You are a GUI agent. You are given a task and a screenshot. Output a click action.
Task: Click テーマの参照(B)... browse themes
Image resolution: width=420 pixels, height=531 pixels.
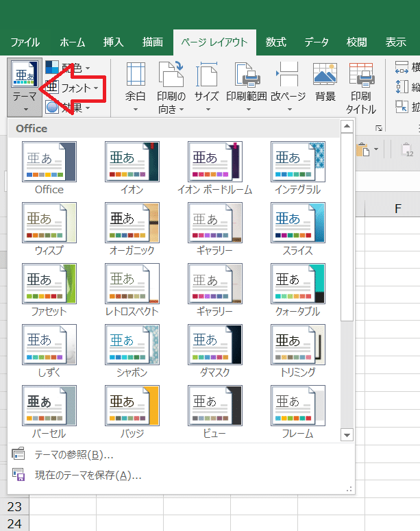tap(181, 454)
